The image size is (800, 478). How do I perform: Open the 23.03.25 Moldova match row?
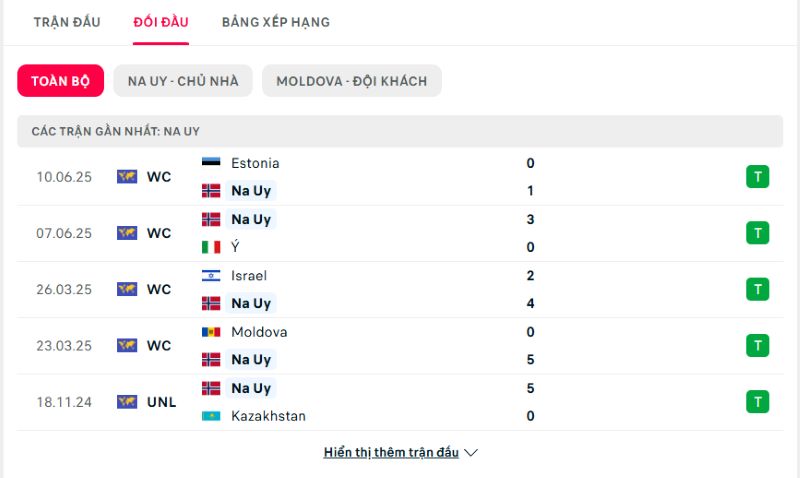pyautogui.click(x=400, y=346)
